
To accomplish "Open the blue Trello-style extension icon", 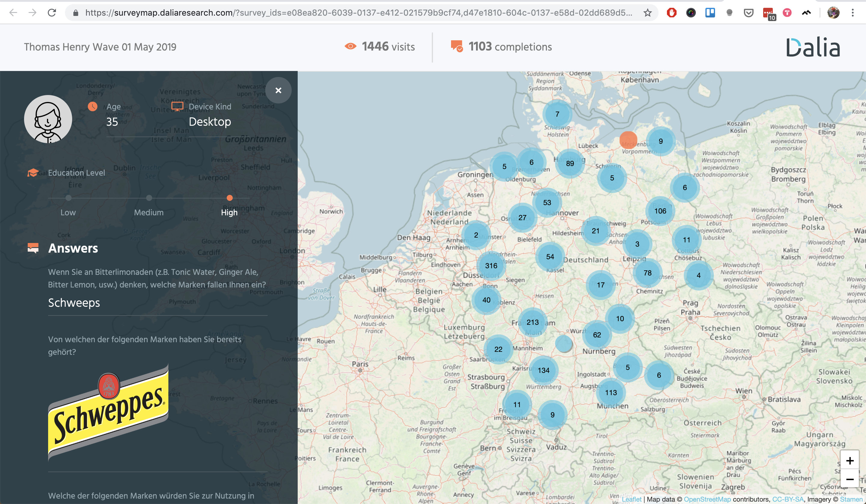I will (x=710, y=13).
